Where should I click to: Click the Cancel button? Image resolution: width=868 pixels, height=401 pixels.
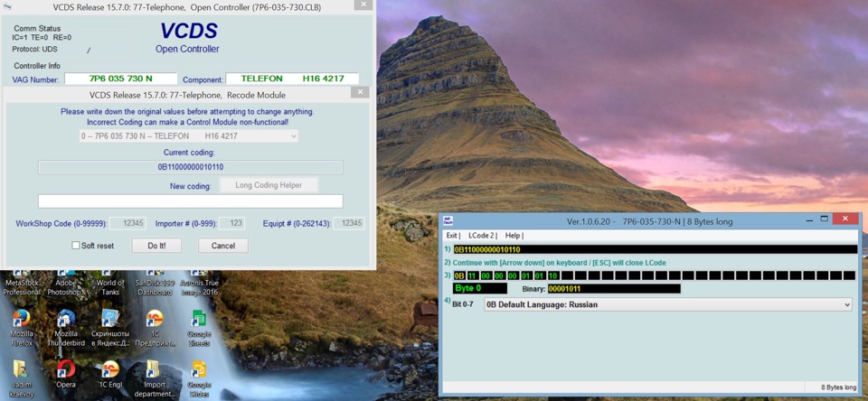click(x=223, y=246)
